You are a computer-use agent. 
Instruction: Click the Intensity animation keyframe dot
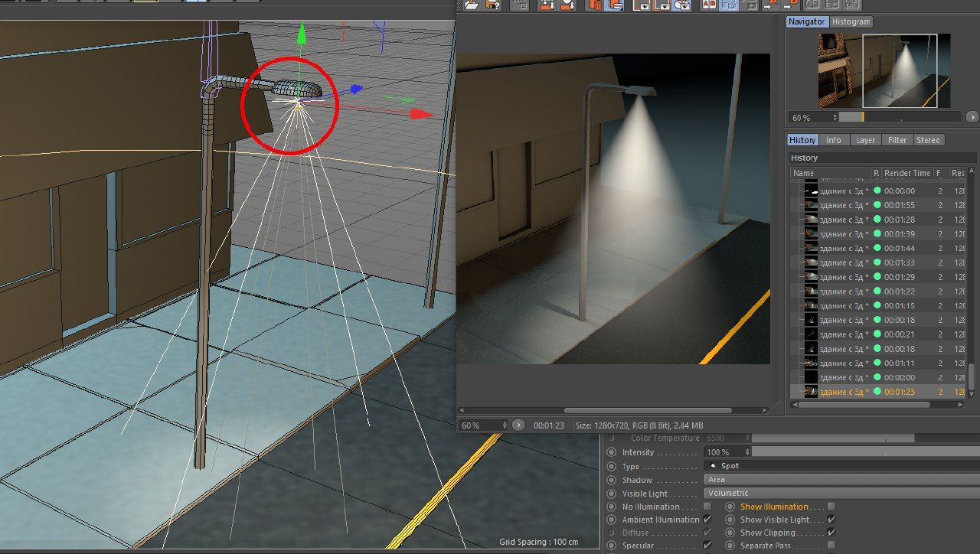(x=611, y=452)
